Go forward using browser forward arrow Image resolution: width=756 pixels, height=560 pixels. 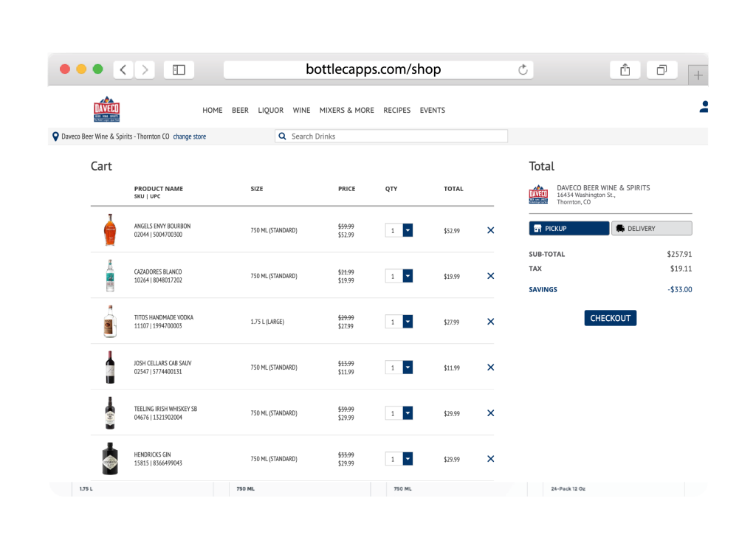145,70
